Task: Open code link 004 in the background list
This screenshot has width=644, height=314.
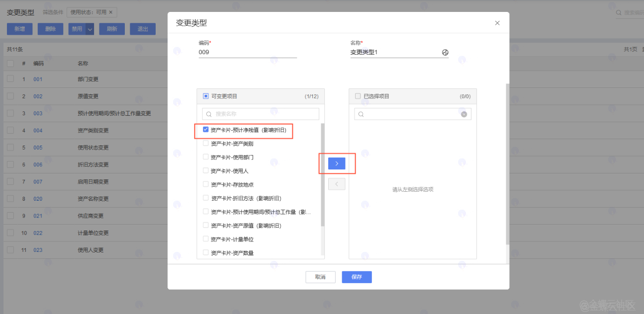Action: [x=38, y=131]
